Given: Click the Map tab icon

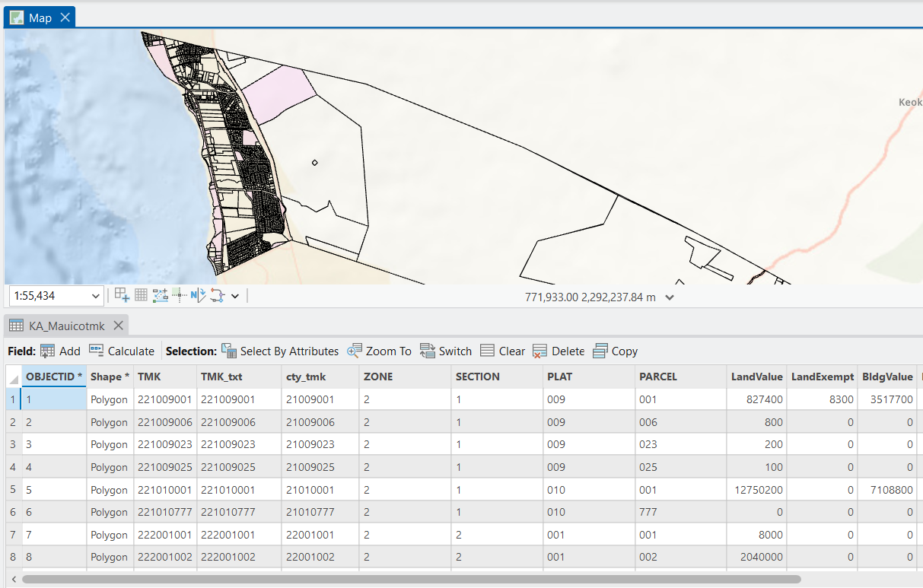Looking at the screenshot, I should coord(16,17).
